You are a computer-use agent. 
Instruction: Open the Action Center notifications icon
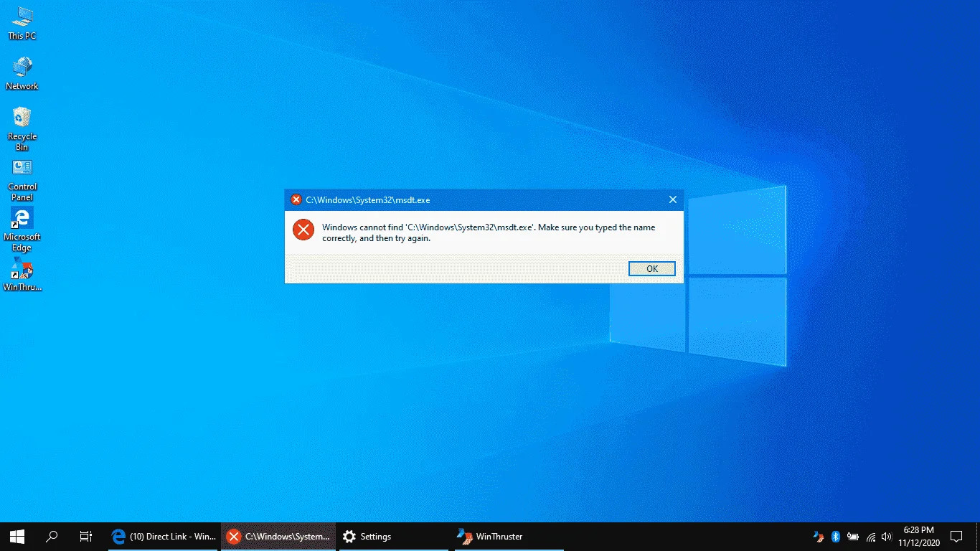(x=956, y=536)
